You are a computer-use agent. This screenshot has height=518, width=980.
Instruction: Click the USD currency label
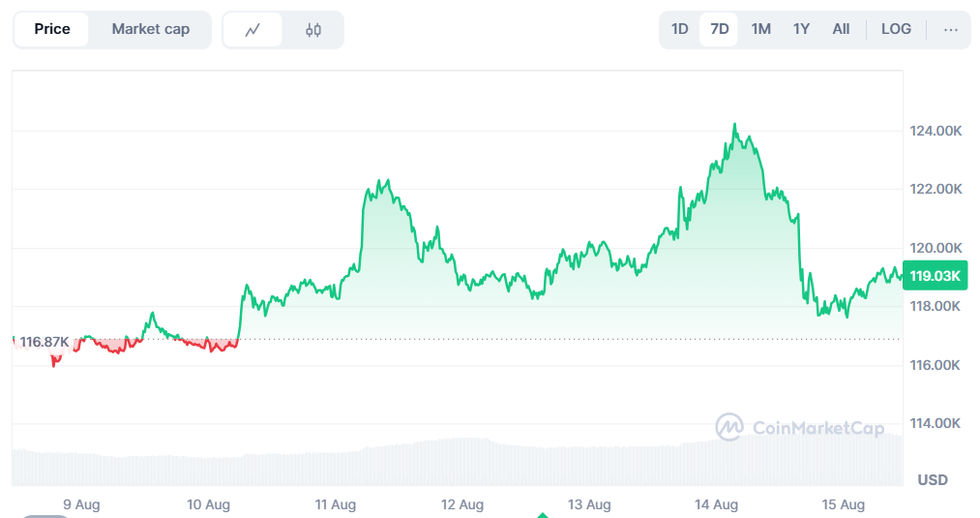[933, 480]
